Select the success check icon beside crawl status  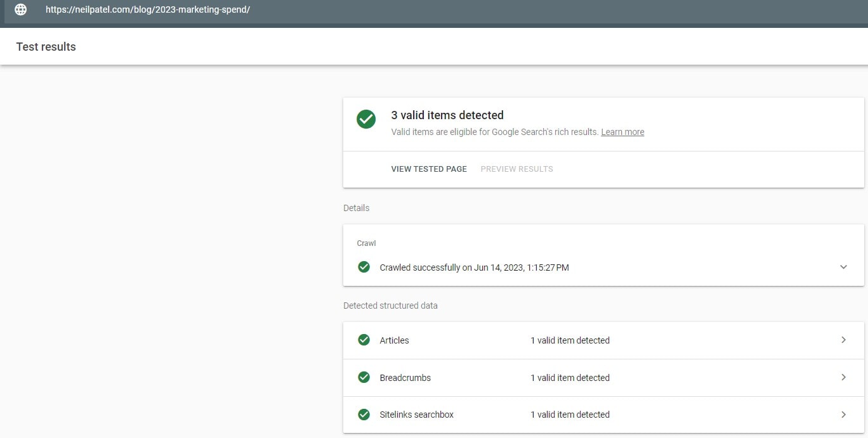click(364, 267)
